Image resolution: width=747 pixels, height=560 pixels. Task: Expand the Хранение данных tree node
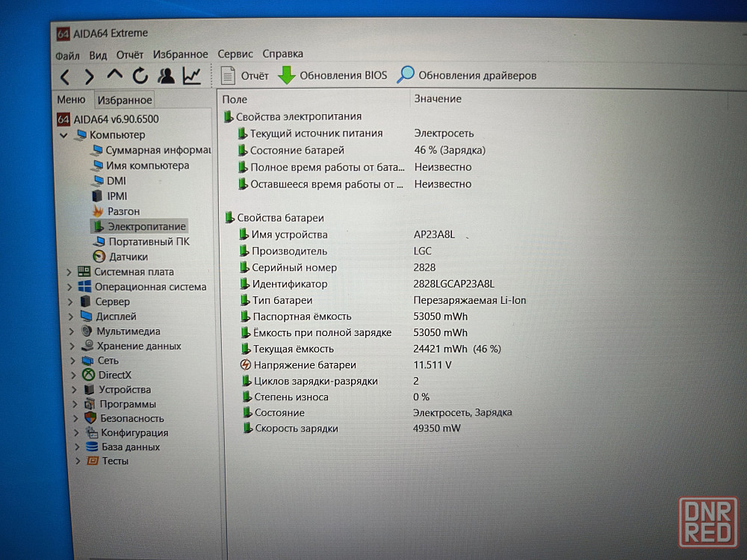tap(73, 346)
